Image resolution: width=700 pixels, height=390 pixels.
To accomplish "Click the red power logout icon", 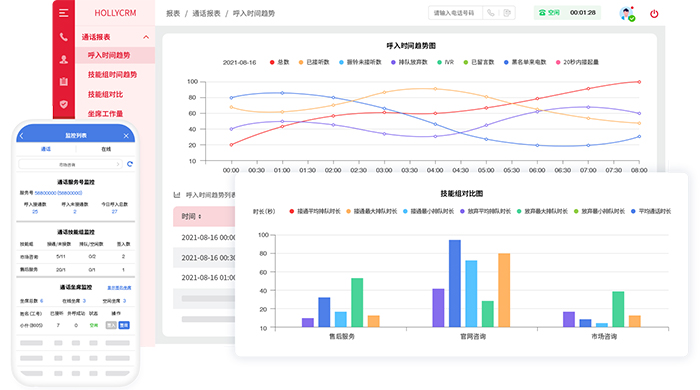I will 654,13.
